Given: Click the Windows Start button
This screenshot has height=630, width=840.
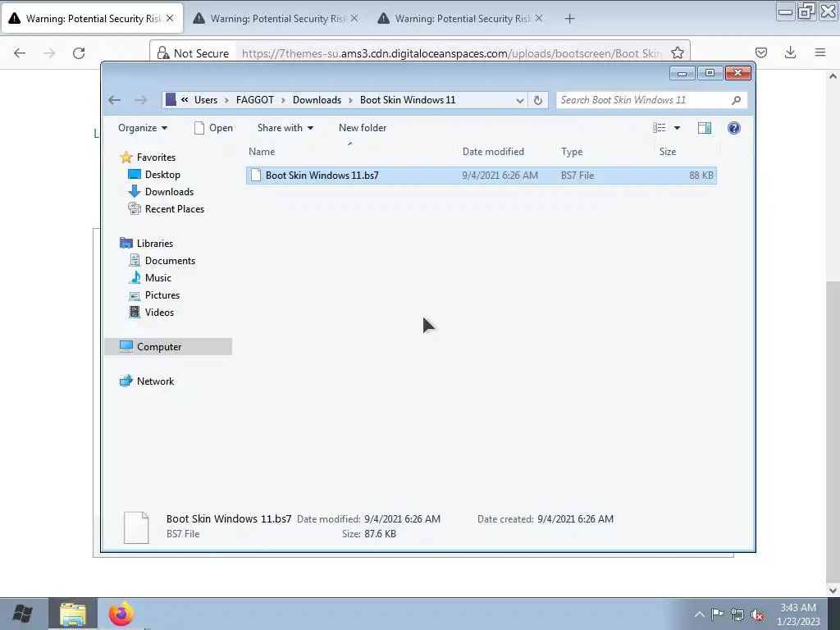Looking at the screenshot, I should [x=22, y=614].
